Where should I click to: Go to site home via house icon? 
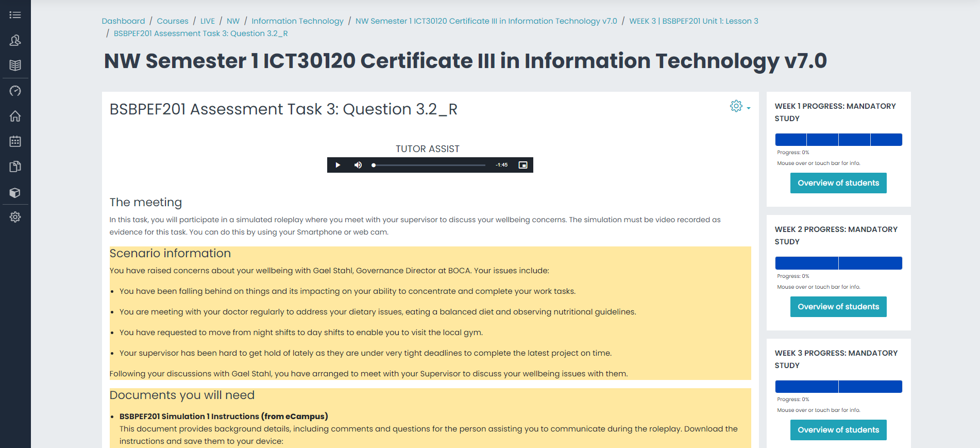click(15, 116)
